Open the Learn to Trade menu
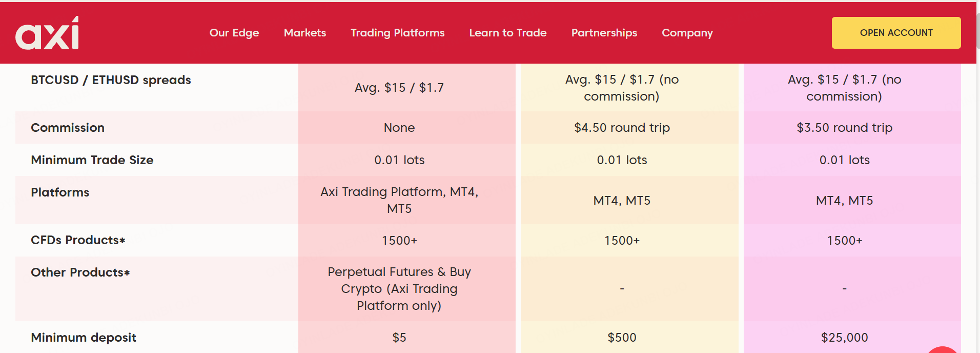 pos(508,33)
